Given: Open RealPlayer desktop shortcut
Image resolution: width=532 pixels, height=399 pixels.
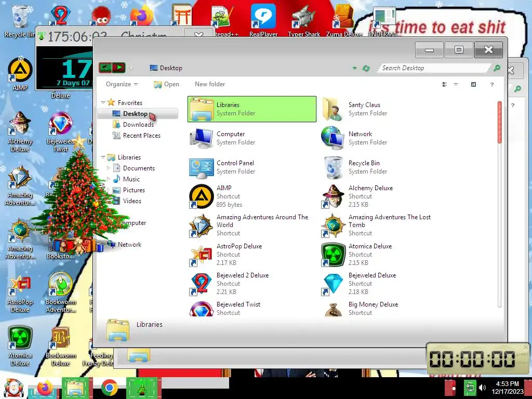Looking at the screenshot, I should [263, 20].
